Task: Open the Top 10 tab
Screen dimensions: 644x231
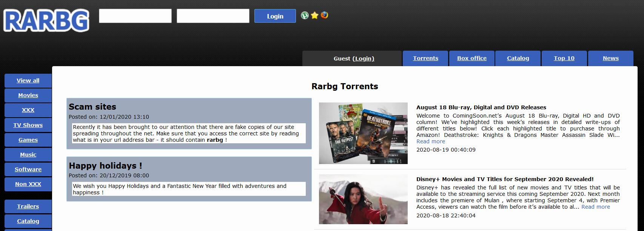Action: click(564, 58)
